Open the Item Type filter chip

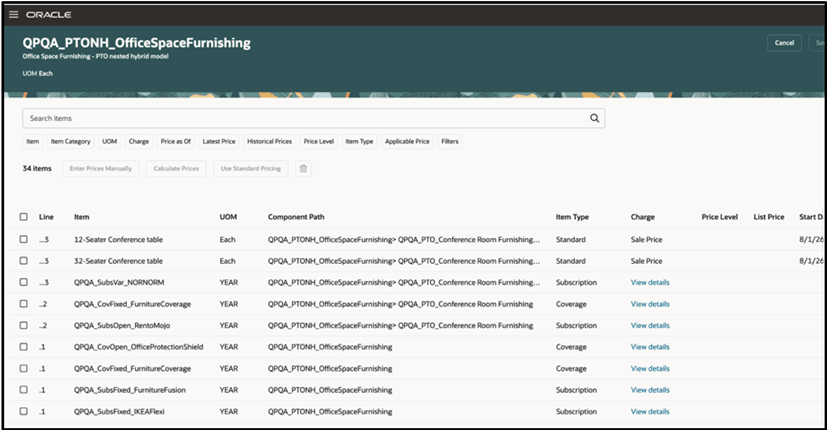(x=359, y=142)
